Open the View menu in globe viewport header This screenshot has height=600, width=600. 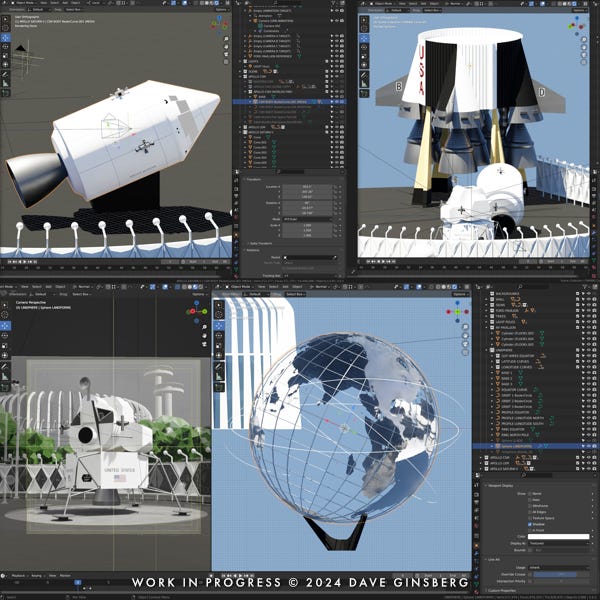262,287
